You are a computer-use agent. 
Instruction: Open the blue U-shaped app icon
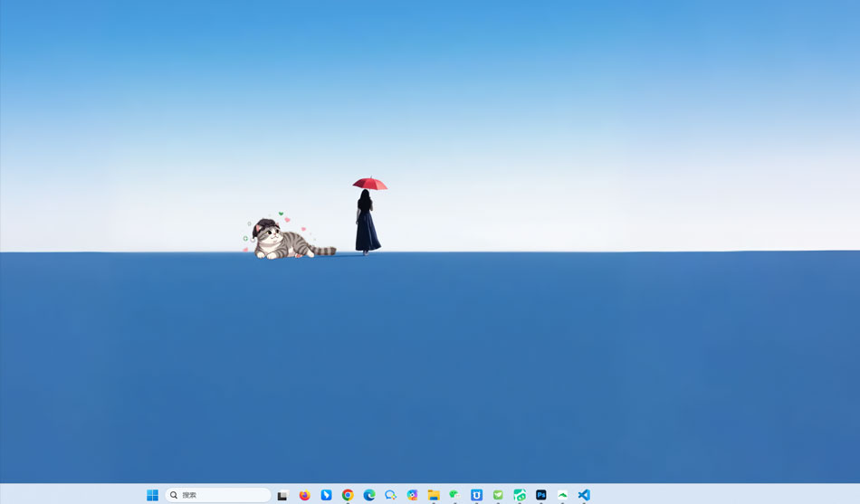point(476,495)
